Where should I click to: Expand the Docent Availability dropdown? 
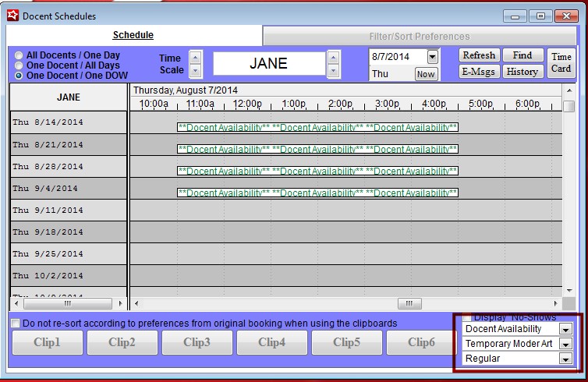pyautogui.click(x=565, y=330)
